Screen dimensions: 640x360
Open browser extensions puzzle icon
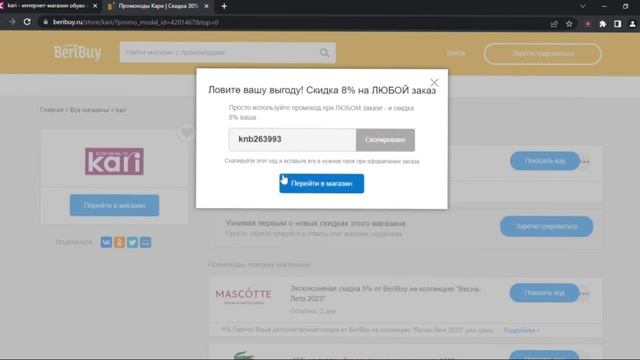click(x=602, y=24)
